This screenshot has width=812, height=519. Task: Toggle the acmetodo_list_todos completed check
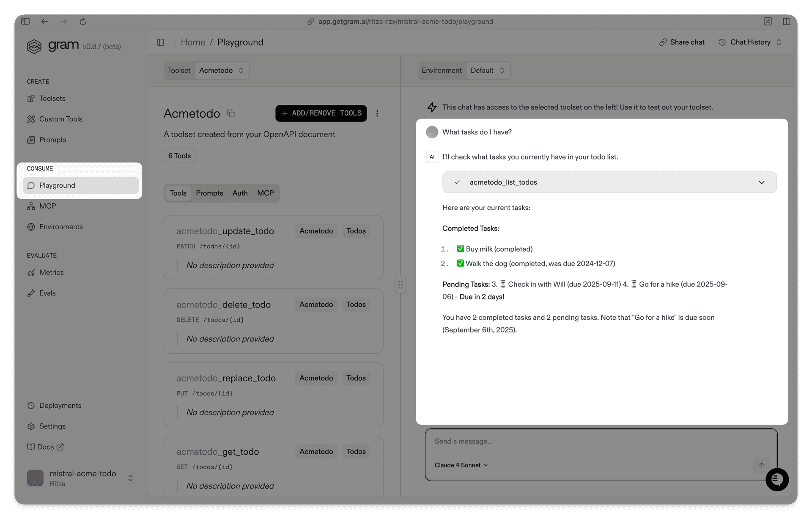[x=458, y=182]
